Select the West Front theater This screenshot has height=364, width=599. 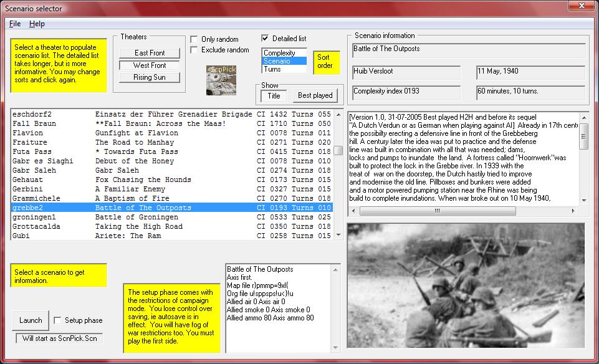(x=150, y=65)
